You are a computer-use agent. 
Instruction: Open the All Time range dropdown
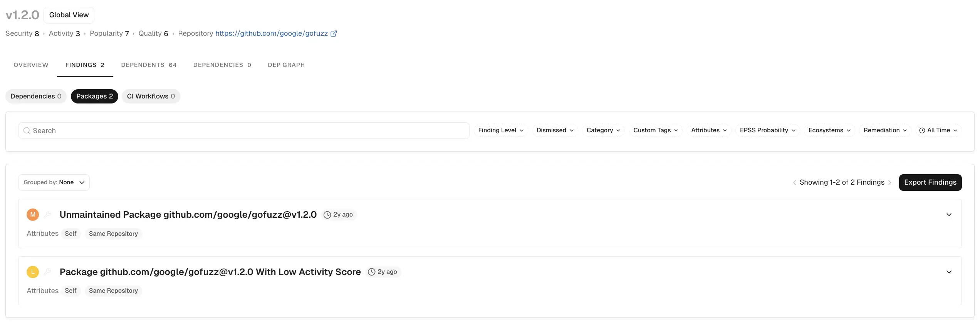[x=938, y=130]
